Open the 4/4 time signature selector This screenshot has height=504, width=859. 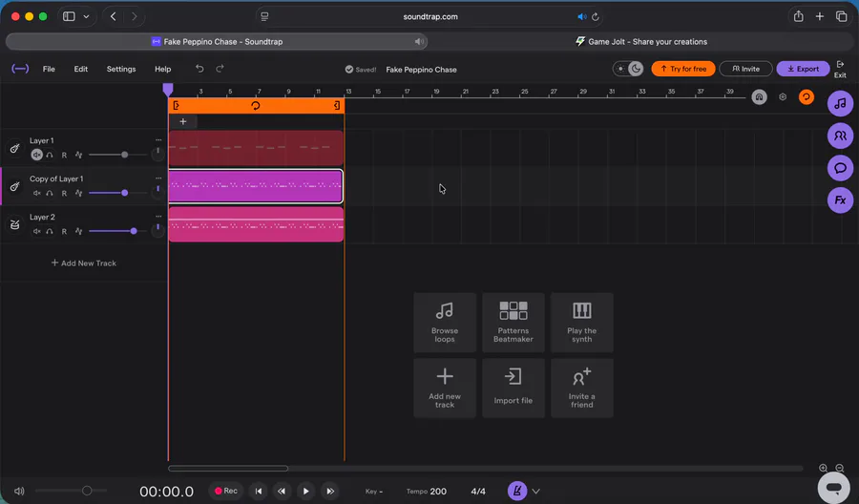(478, 492)
